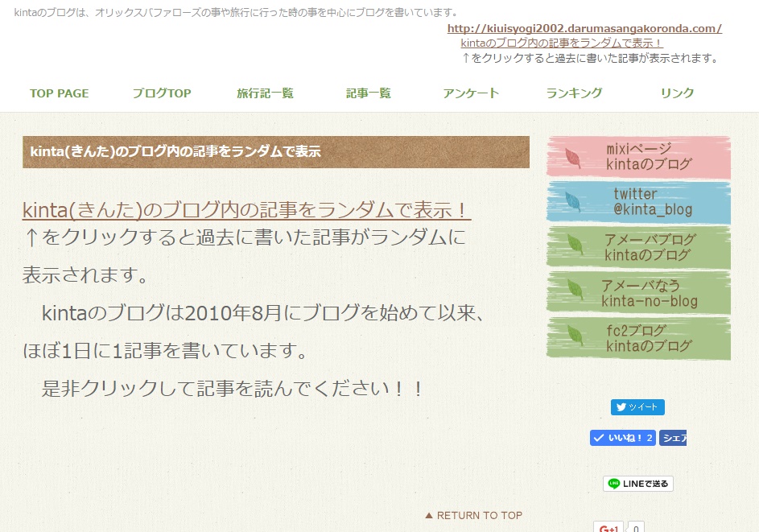Click the green leaf icon on アメーバブログ banner
This screenshot has width=759, height=532.
(575, 245)
